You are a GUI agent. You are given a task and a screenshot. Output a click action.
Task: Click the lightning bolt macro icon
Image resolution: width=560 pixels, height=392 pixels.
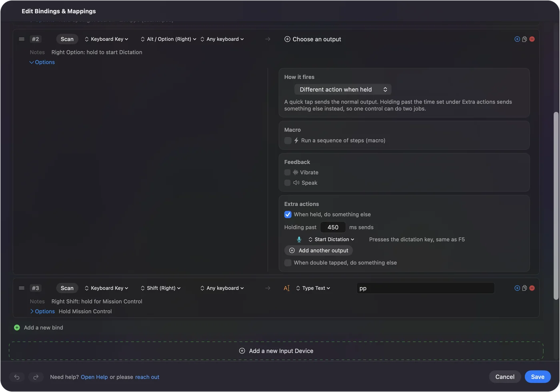tap(296, 141)
